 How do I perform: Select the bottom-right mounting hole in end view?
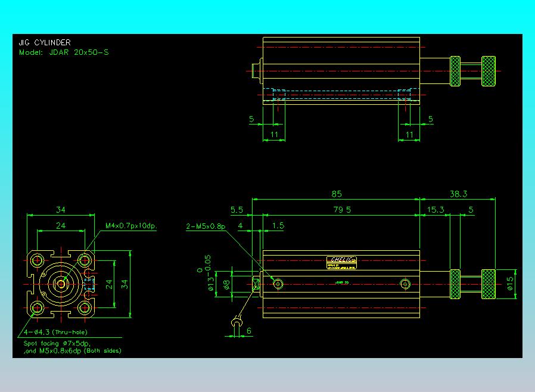click(84, 308)
